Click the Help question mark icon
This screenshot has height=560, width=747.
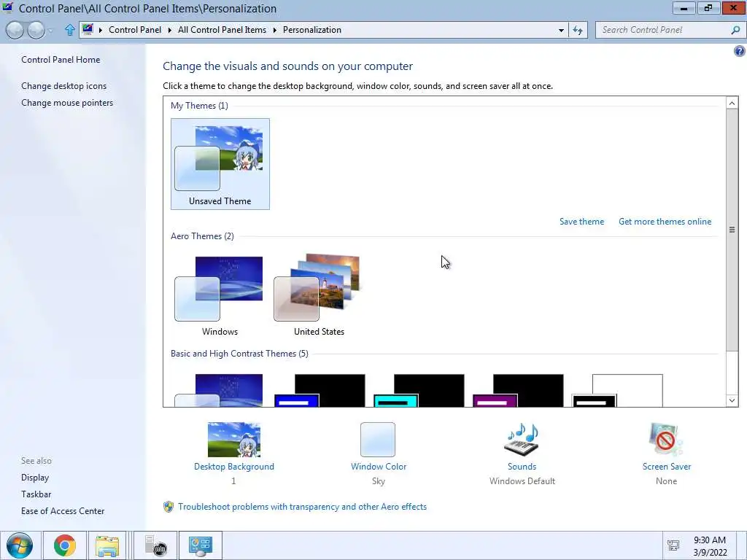(x=740, y=51)
